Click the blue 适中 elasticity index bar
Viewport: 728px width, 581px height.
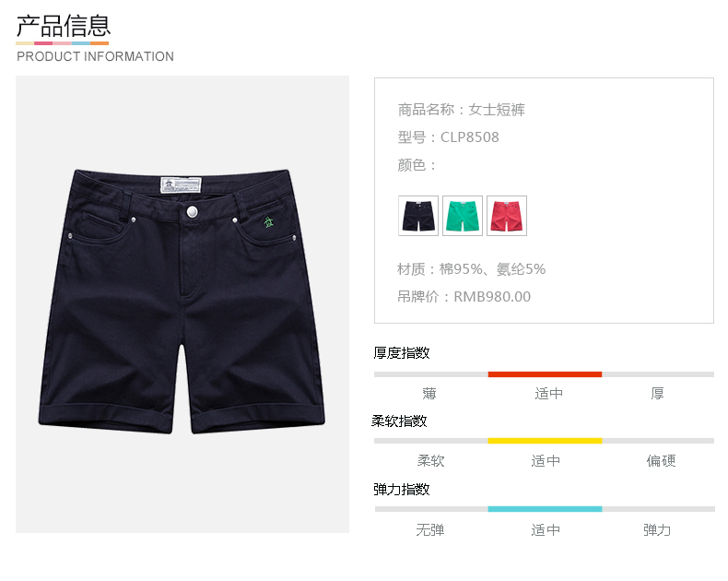(x=545, y=509)
